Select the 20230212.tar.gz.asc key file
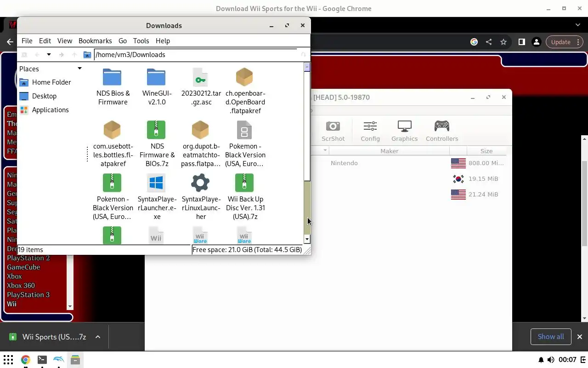 (201, 87)
